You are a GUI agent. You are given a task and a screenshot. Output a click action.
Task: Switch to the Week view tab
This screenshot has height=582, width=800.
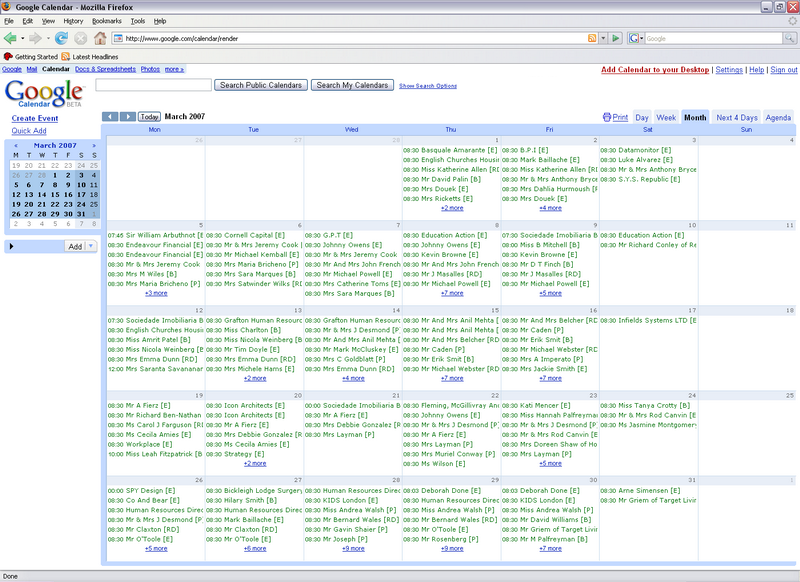pos(666,117)
